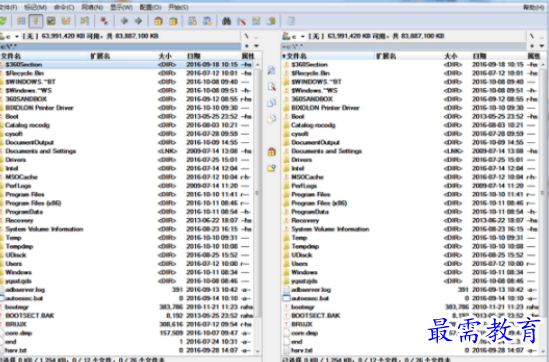Open the 标记(M) menu
The height and width of the screenshot is (362, 549).
click(35, 7)
